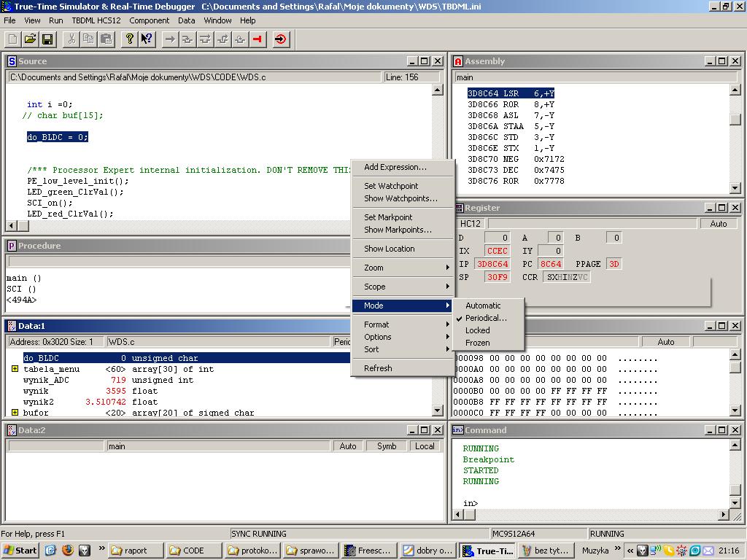Click the Procedure window 'P' title icon
The image size is (747, 560).
click(x=12, y=246)
